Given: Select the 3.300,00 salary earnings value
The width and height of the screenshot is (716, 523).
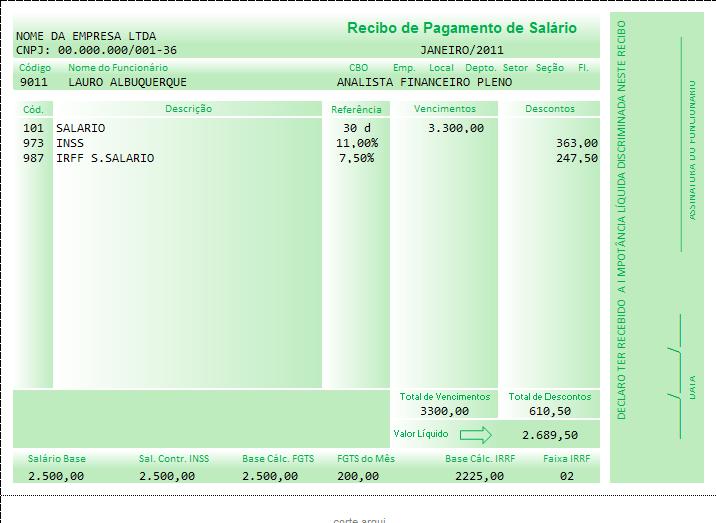Looking at the screenshot, I should tap(455, 128).
